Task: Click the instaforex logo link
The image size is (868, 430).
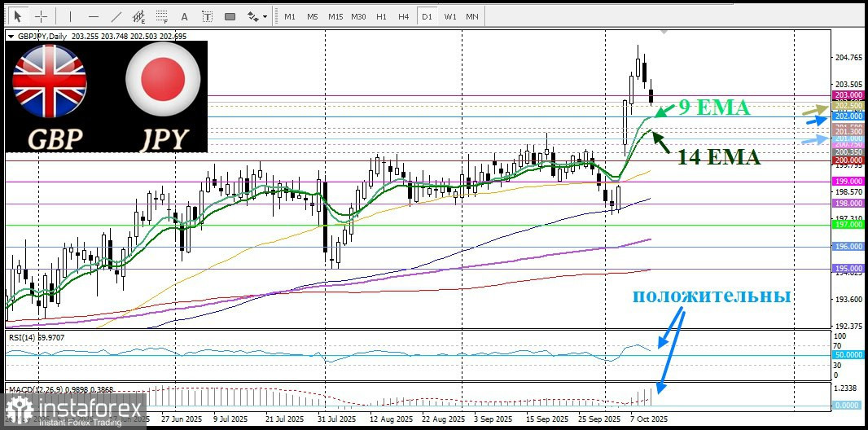Action: (x=73, y=411)
